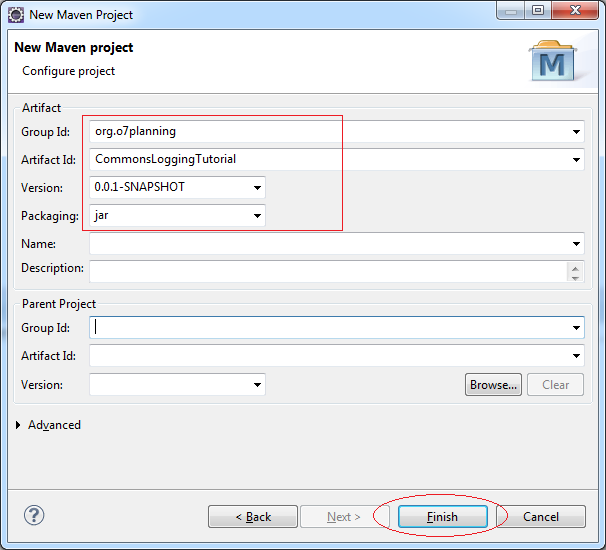Expand the Advanced section
Viewport: 606px width, 550px height.
click(18, 425)
